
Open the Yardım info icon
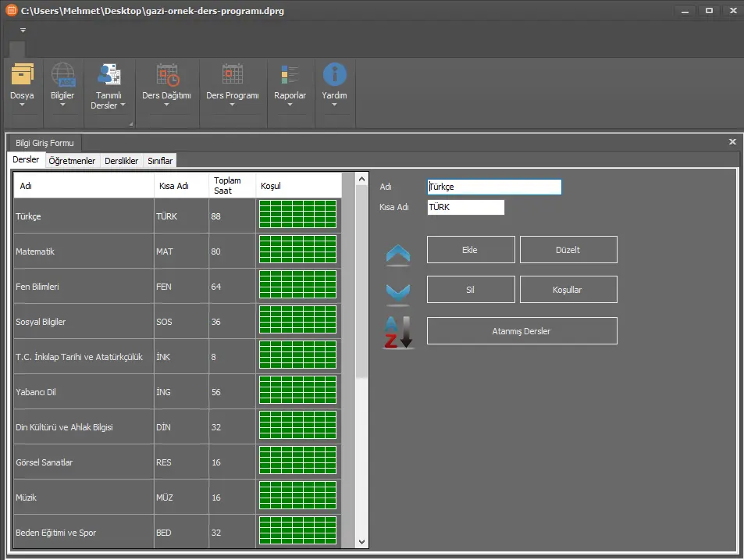click(335, 75)
